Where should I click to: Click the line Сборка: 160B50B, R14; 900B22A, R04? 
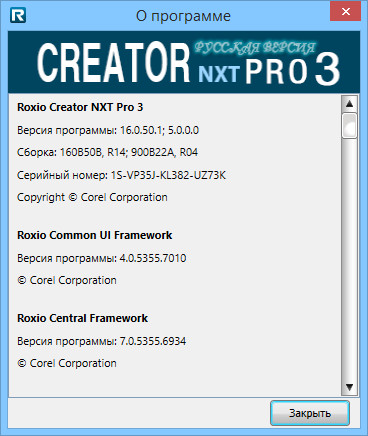107,152
